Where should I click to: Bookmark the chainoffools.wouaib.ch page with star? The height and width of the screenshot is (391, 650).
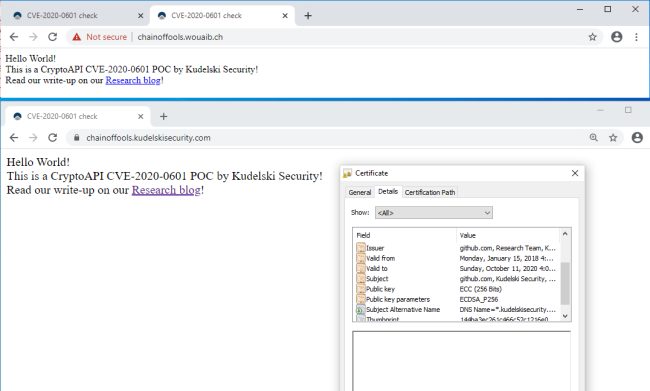point(593,37)
